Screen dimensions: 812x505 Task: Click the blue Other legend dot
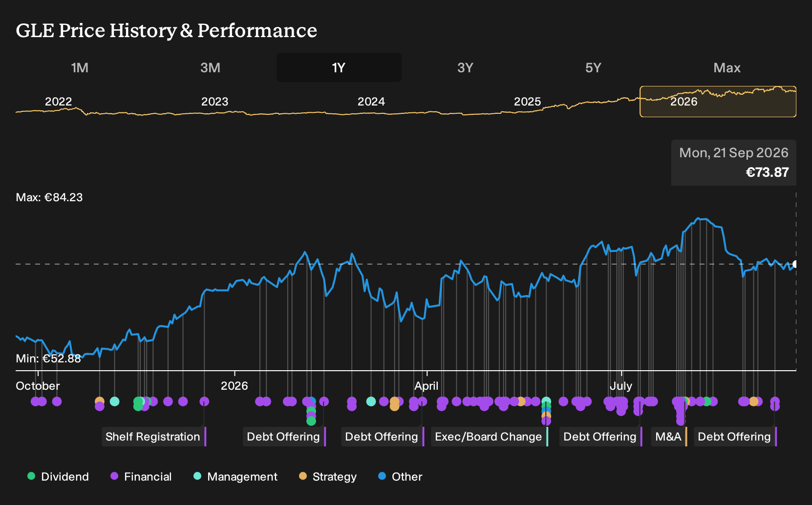click(382, 476)
